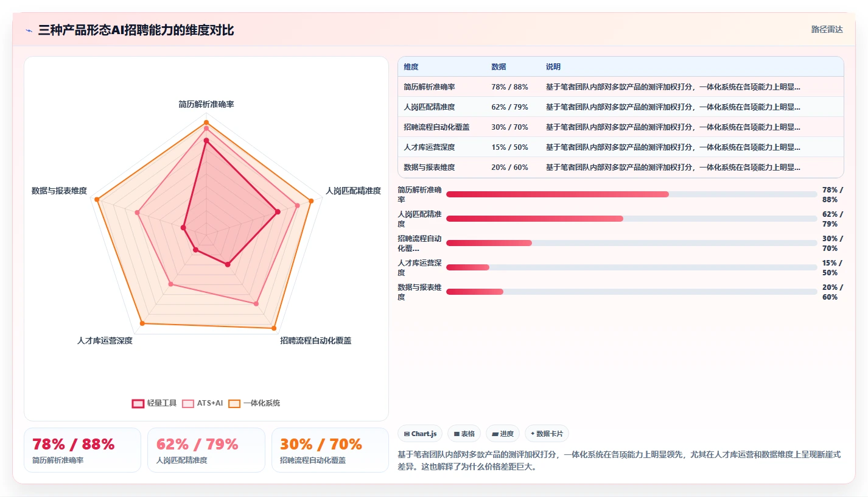Screen dimensions: 868x497
Task: Select the 数据卡片 tag chip
Action: (547, 434)
